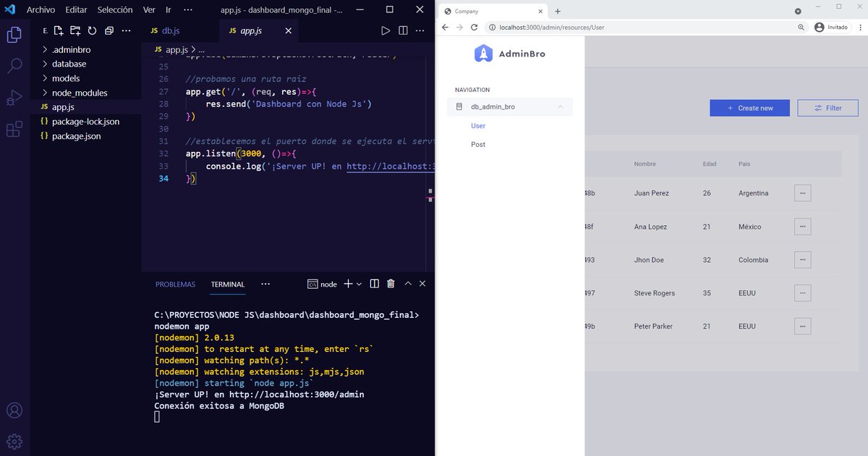Open a new browser tab with the plus

point(558,12)
